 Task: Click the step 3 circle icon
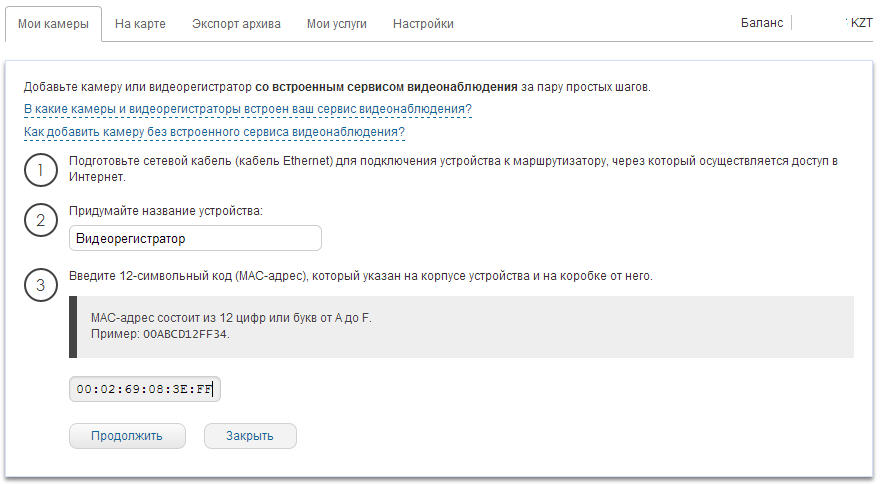coord(40,286)
